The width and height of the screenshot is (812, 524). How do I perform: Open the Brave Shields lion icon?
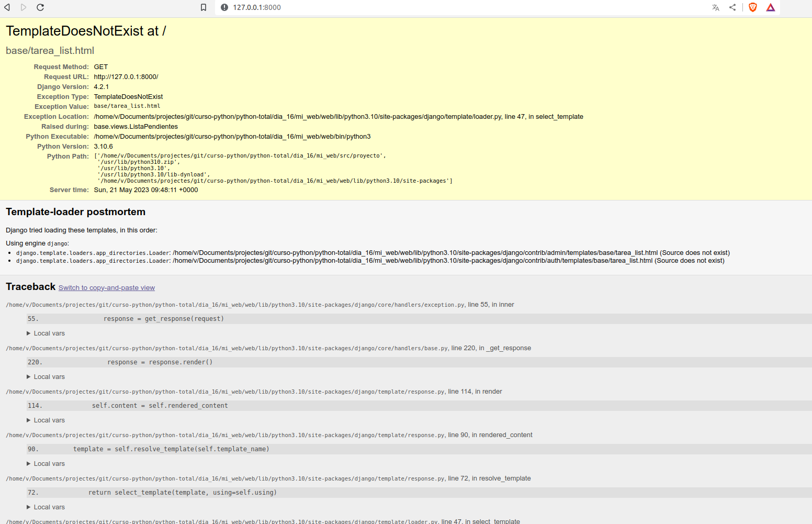(x=753, y=7)
